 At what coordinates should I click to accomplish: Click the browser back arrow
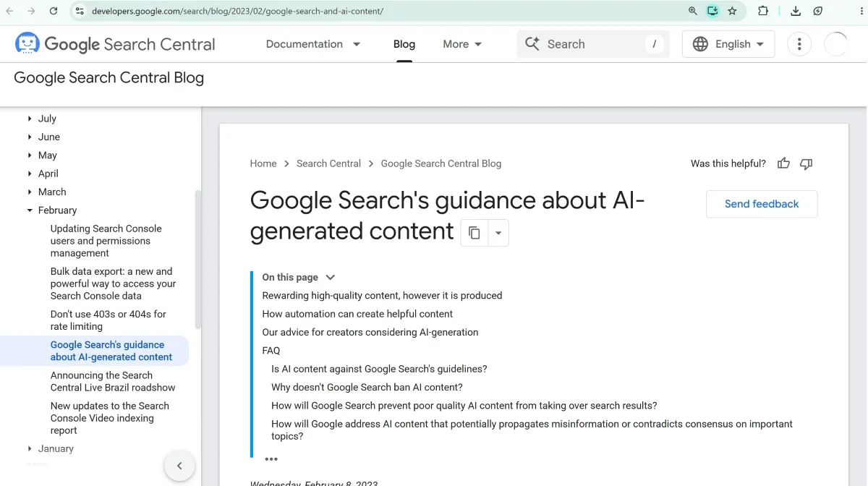[10, 11]
